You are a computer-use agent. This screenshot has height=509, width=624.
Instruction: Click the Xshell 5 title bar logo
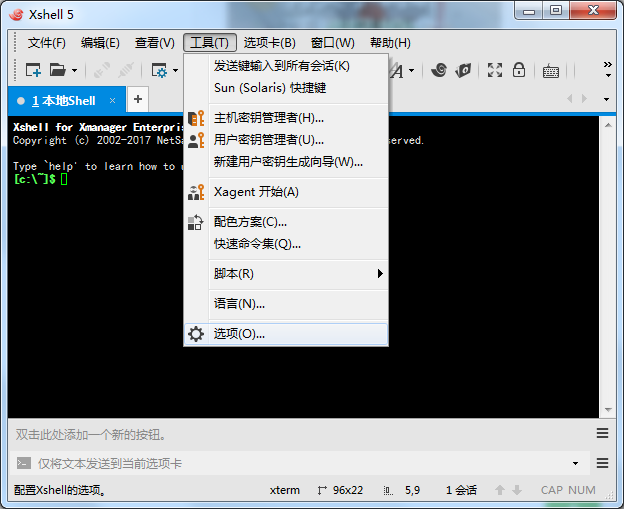tap(17, 15)
